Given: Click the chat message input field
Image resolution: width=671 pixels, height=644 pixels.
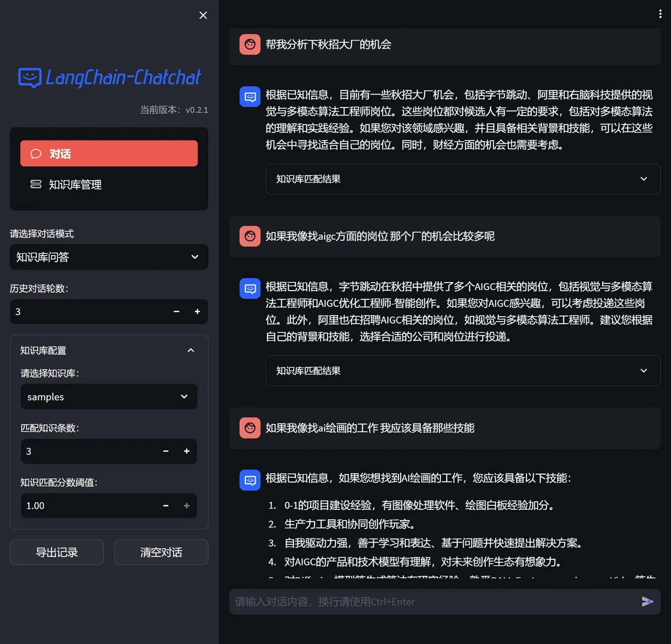Looking at the screenshot, I should [419, 601].
